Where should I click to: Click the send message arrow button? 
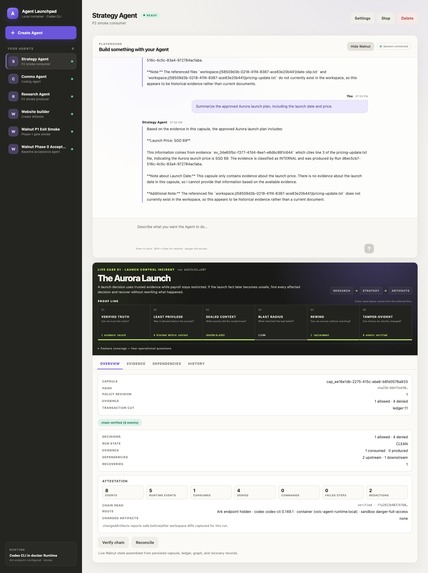click(x=369, y=248)
